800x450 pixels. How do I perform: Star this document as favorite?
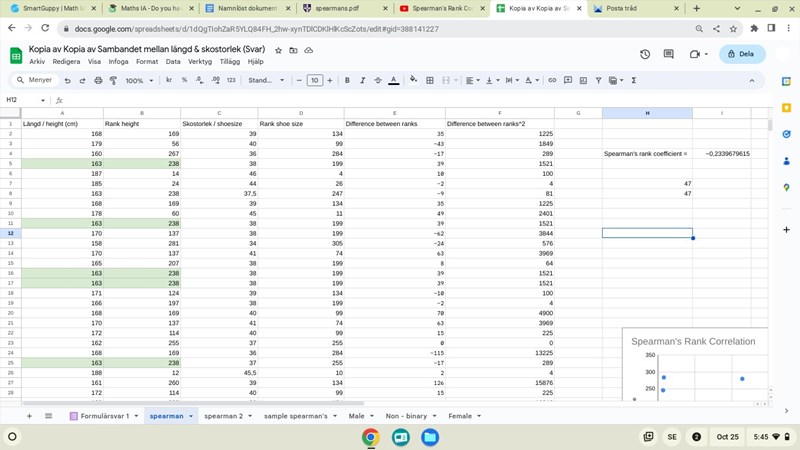(278, 49)
